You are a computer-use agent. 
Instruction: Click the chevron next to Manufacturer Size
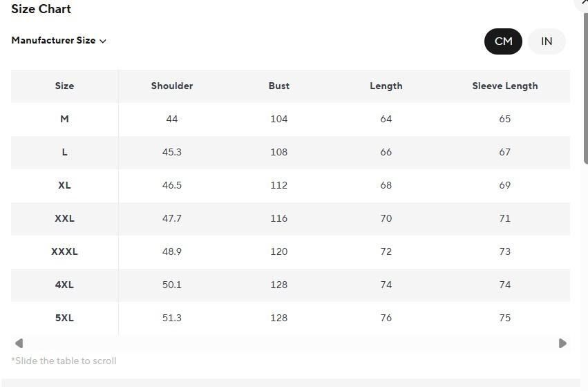click(103, 41)
